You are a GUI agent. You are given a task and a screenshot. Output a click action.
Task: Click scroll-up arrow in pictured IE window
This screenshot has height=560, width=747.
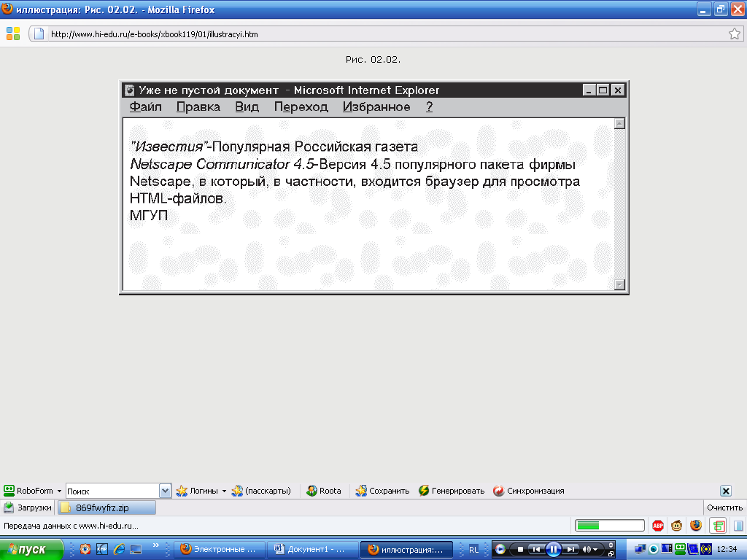(619, 124)
